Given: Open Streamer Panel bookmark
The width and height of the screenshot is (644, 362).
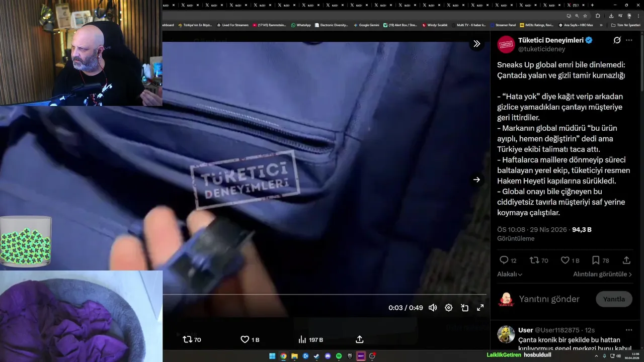Looking at the screenshot, I should point(503,25).
